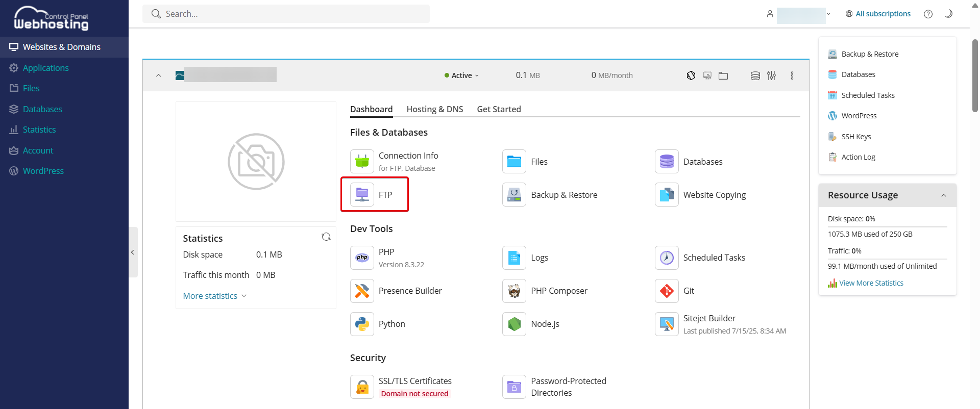
Task: Toggle dark mode with the moon icon
Action: point(948,14)
